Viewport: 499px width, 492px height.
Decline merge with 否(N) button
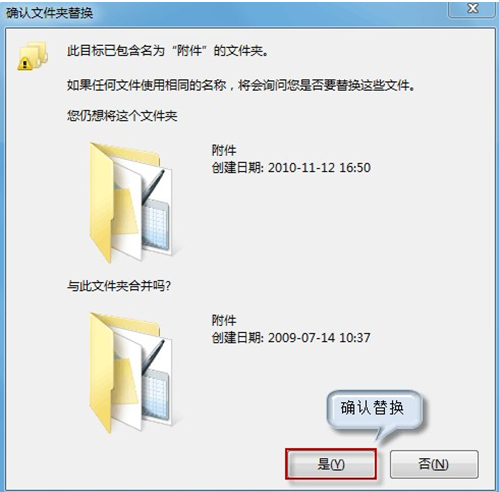[434, 464]
